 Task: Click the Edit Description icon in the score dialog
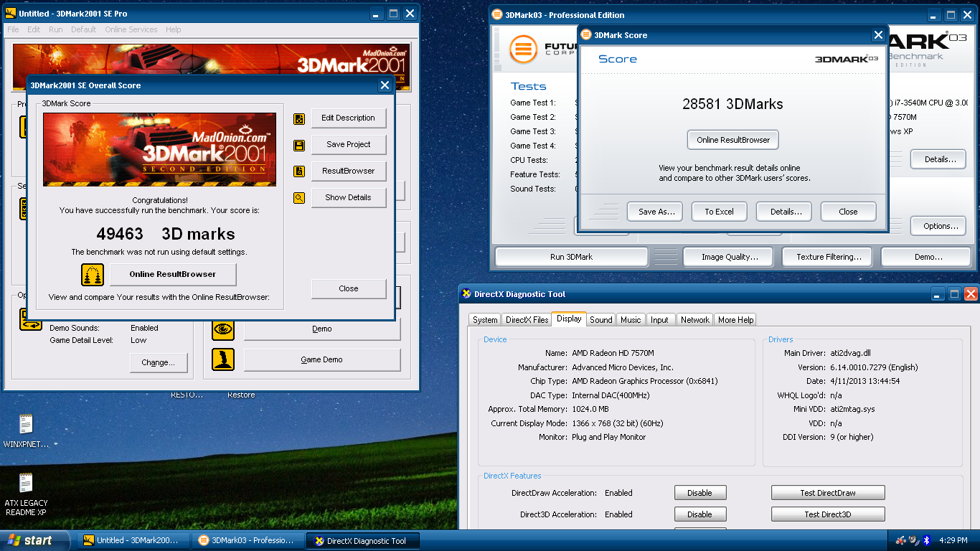point(299,118)
